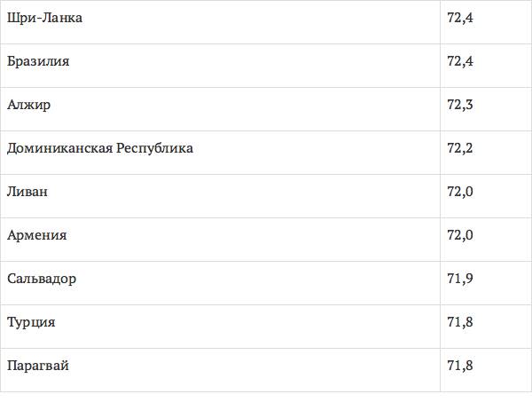Select the 72,0 value in Ливан row
The width and height of the screenshot is (532, 410).
tap(460, 192)
